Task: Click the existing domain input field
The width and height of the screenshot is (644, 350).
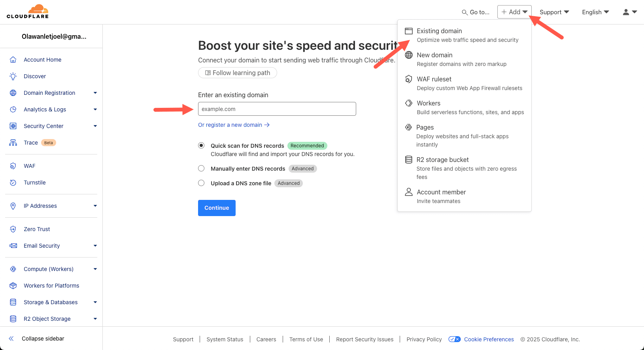Action: pyautogui.click(x=277, y=109)
